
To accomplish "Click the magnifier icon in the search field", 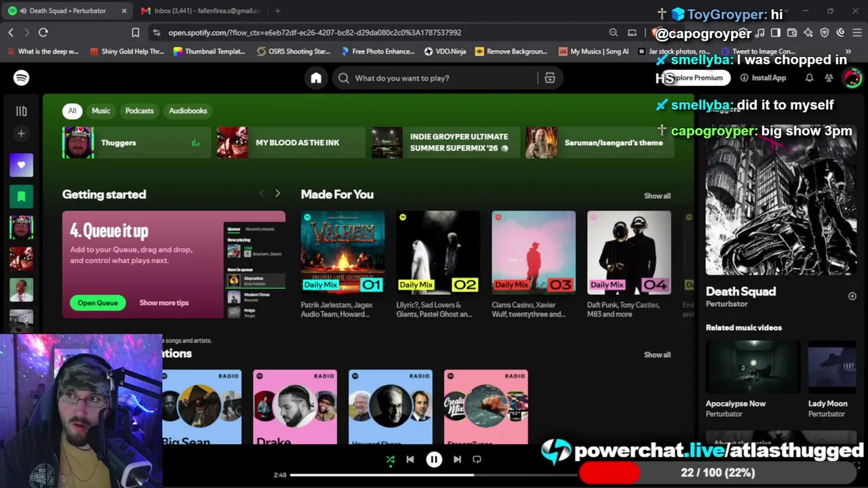I will pyautogui.click(x=344, y=78).
